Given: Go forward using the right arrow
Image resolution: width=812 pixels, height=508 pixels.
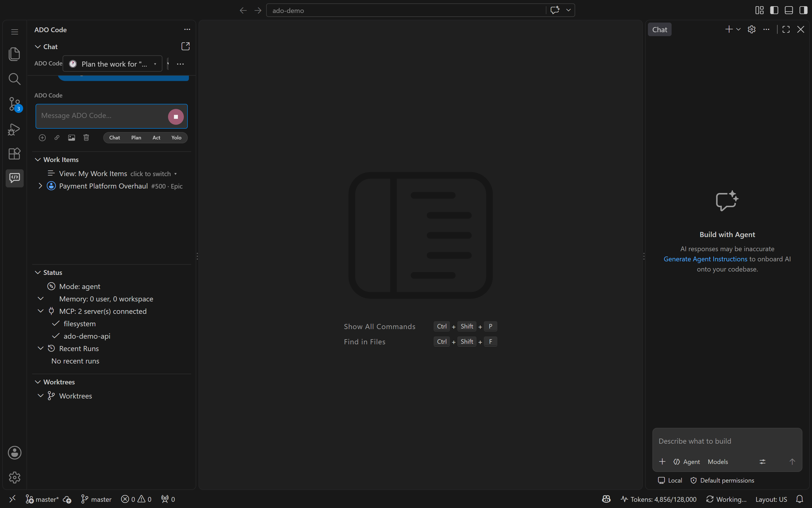Looking at the screenshot, I should pos(258,10).
